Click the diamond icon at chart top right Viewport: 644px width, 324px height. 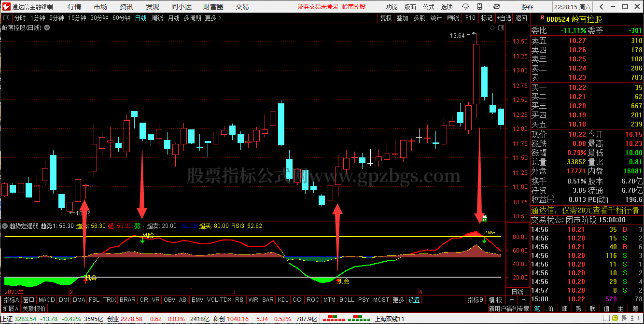[492, 28]
